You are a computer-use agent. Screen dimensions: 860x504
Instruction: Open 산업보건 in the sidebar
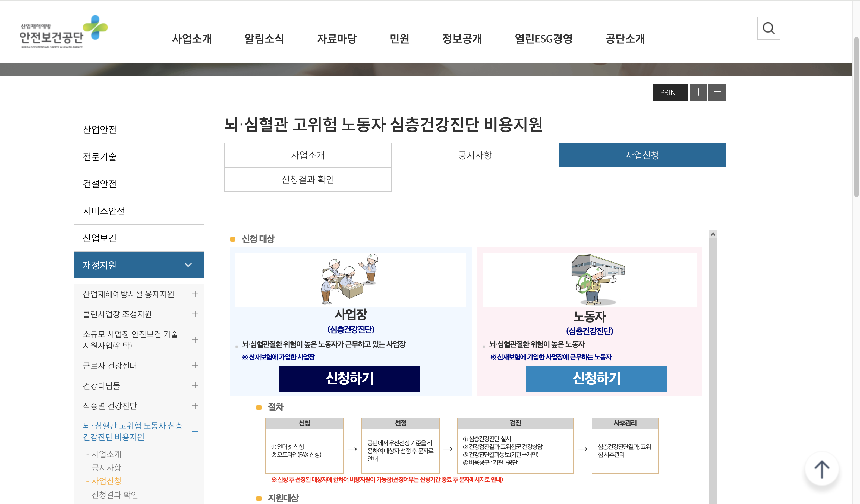click(100, 238)
